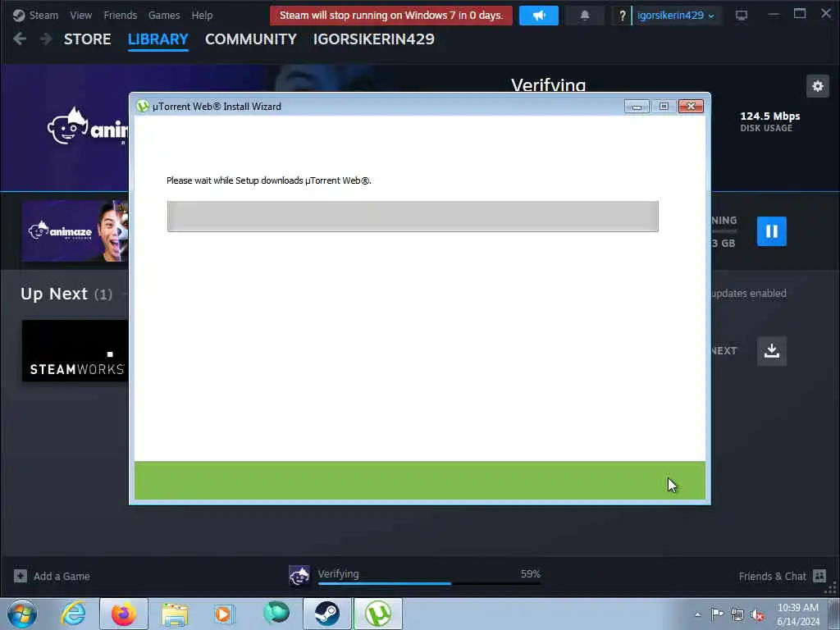
Task: Click the Animaze icon in download status bar
Action: tap(299, 576)
